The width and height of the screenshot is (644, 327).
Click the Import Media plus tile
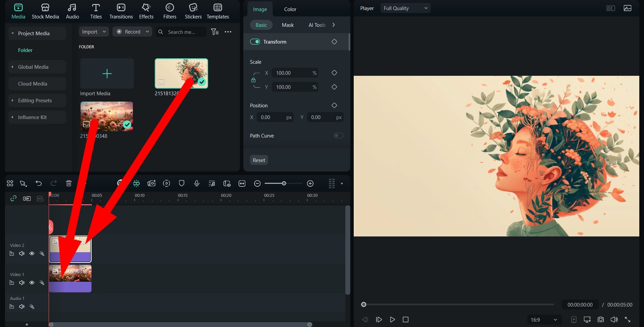[x=107, y=73]
